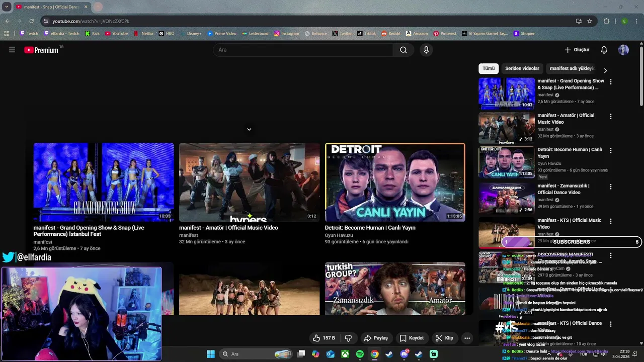Open the Netflix bookmark
Screen dimensions: 644x362
click(x=144, y=34)
